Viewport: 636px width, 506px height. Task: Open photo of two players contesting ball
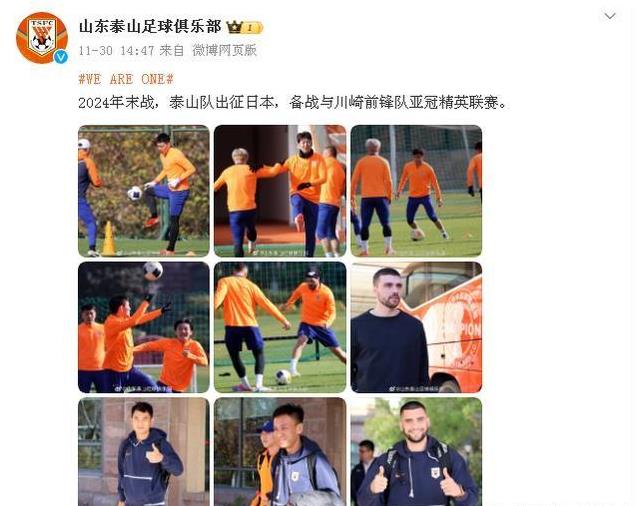(x=280, y=327)
